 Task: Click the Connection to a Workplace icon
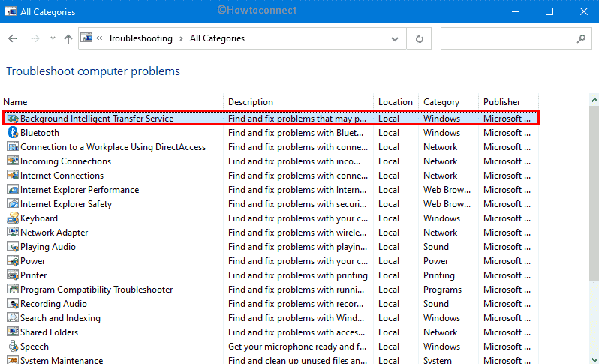(13, 146)
